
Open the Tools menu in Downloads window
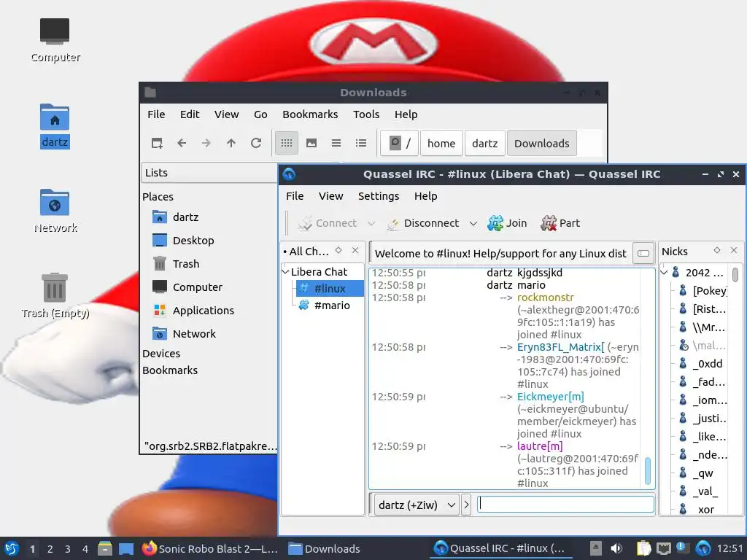pos(366,114)
